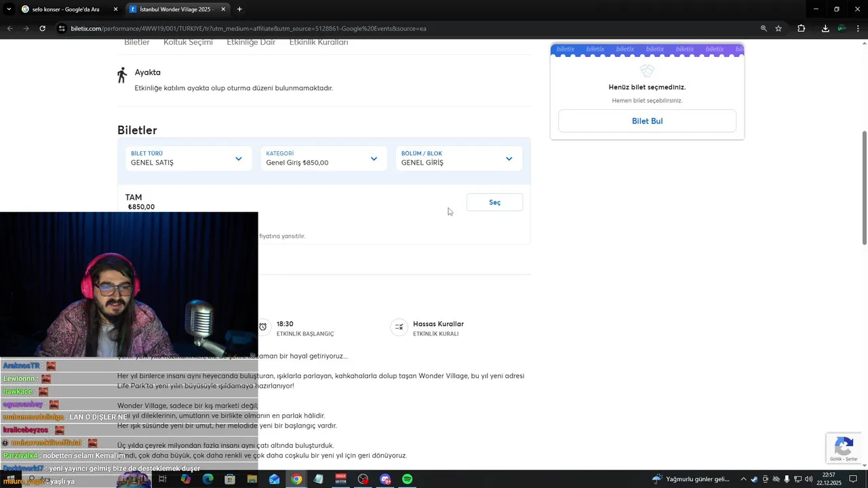
Task: Open Microsoft Edge from the taskbar
Action: [208, 479]
